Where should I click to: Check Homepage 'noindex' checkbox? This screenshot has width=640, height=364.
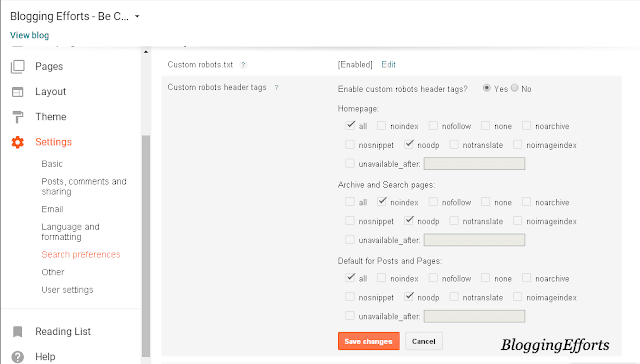[x=381, y=125]
